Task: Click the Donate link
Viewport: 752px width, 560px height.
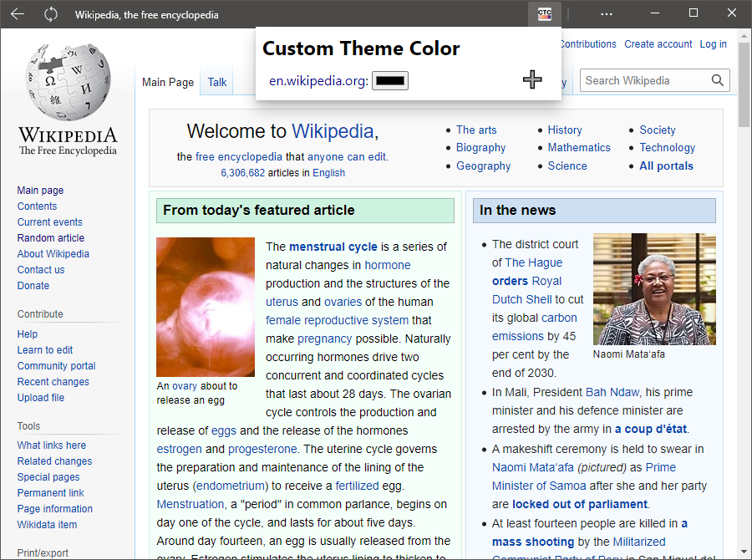Action: point(33,285)
